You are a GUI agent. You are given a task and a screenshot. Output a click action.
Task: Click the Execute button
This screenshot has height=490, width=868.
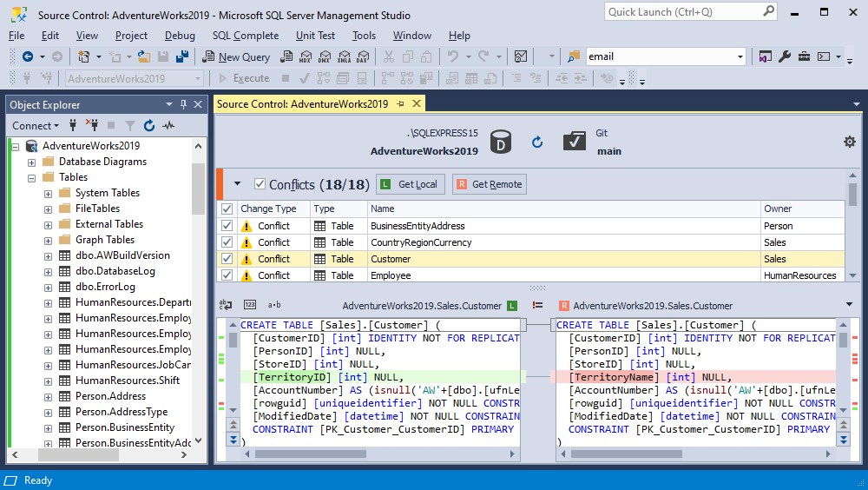point(244,79)
